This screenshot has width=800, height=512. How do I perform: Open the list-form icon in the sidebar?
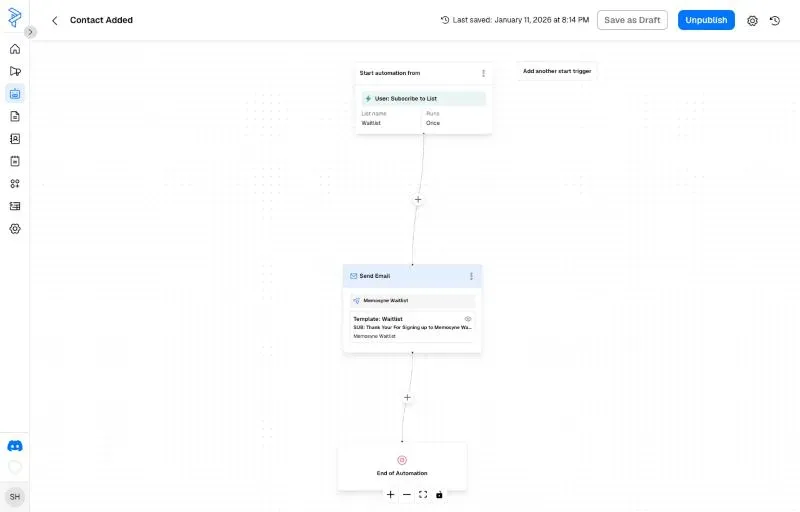click(x=15, y=206)
